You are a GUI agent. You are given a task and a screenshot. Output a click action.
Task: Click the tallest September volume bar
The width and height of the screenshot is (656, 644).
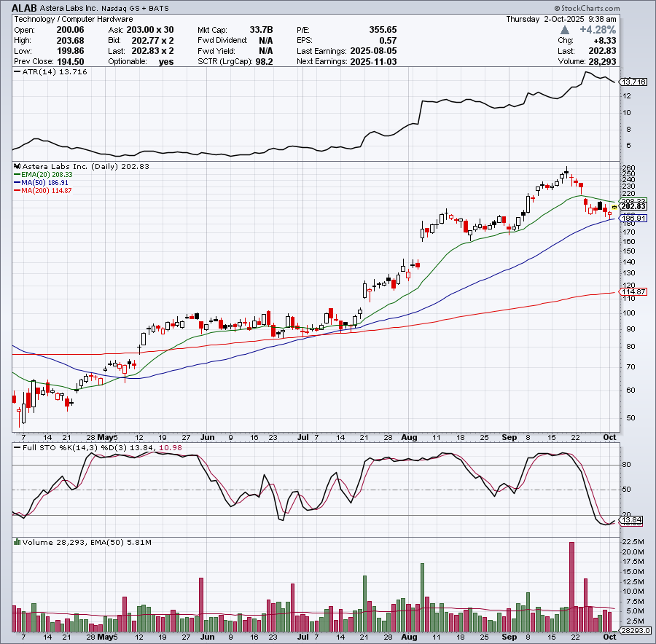(572, 586)
